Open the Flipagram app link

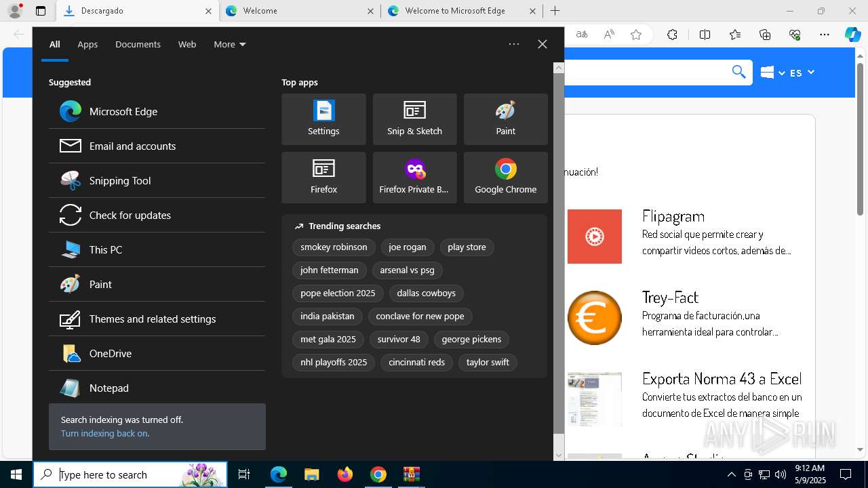click(x=673, y=216)
